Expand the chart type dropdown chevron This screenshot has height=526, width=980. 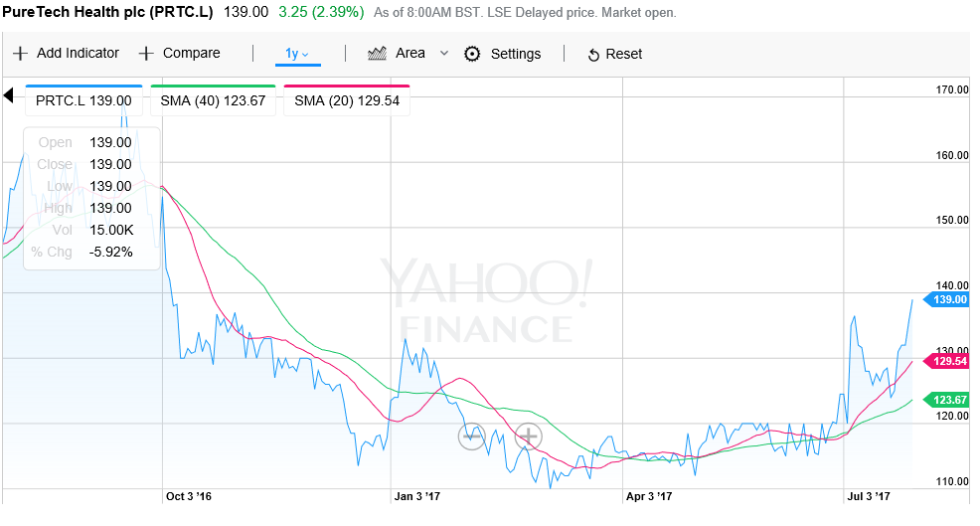click(443, 53)
